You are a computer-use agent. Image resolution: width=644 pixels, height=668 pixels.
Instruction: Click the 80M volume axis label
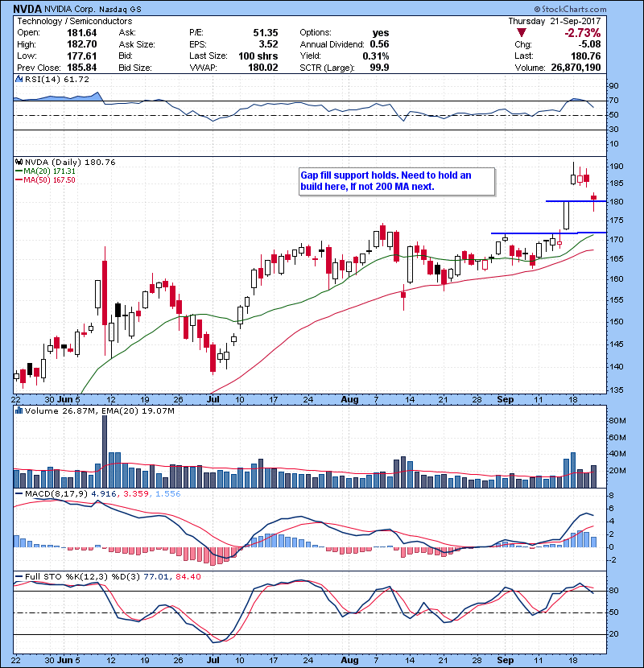tap(617, 421)
